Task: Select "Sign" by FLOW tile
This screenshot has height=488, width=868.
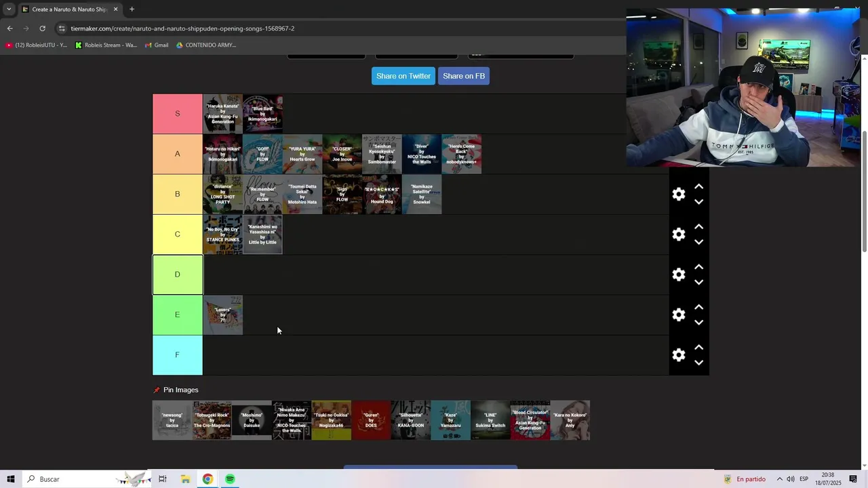Action: (342, 195)
